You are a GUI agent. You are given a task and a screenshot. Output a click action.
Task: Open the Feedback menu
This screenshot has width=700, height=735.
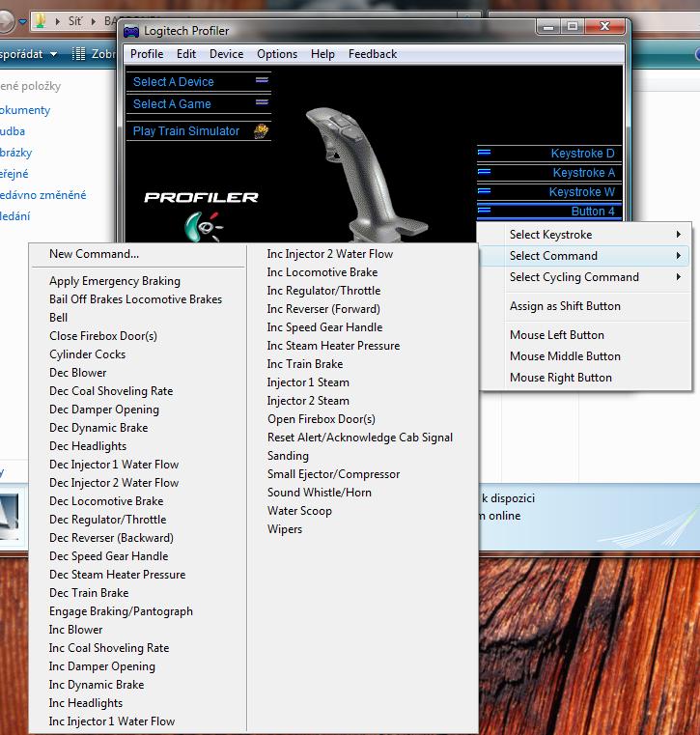click(x=373, y=54)
